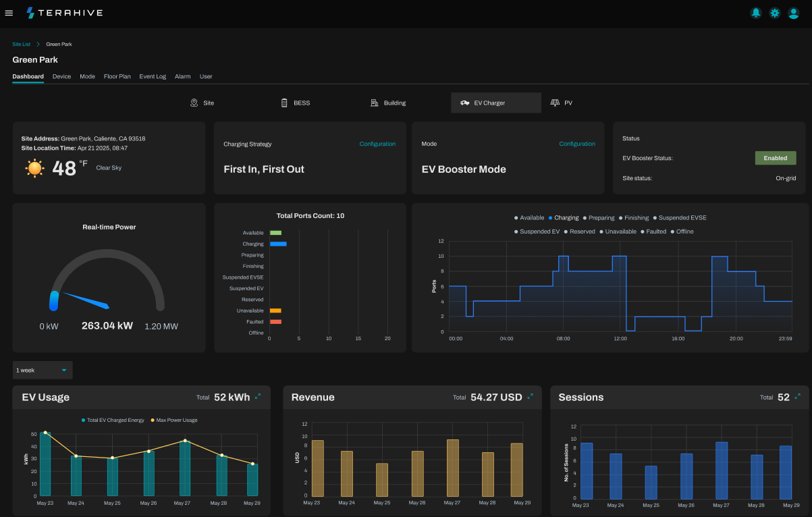Screen dimensions: 812x517
Task: Toggle Offline legend item
Action: click(x=682, y=232)
